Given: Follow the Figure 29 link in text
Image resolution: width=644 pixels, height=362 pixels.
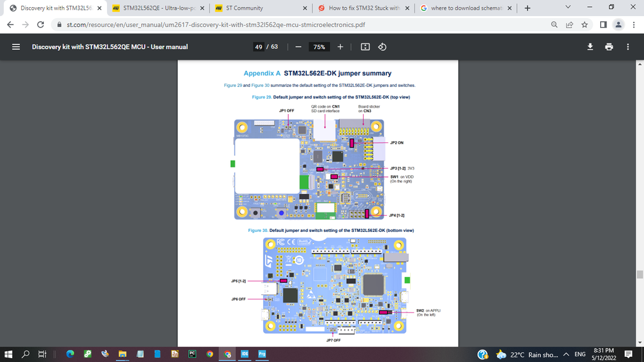Looking at the screenshot, I should coord(233,86).
